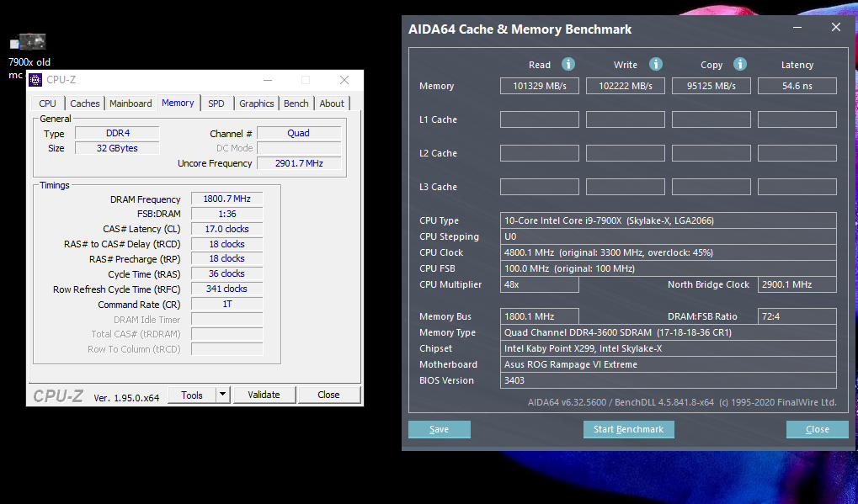Click the Validate button
The height and width of the screenshot is (504, 858).
[x=264, y=395]
